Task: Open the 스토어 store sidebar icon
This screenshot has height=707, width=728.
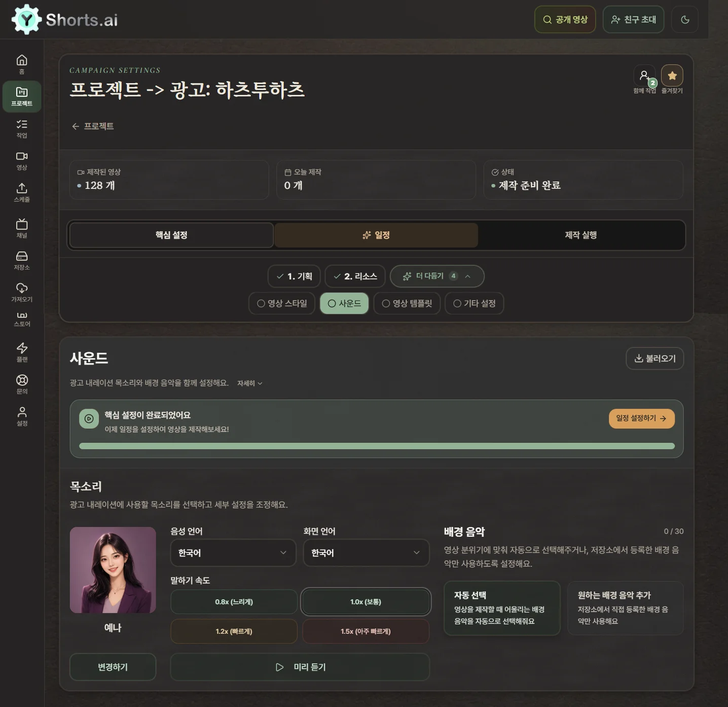Action: coord(22,320)
